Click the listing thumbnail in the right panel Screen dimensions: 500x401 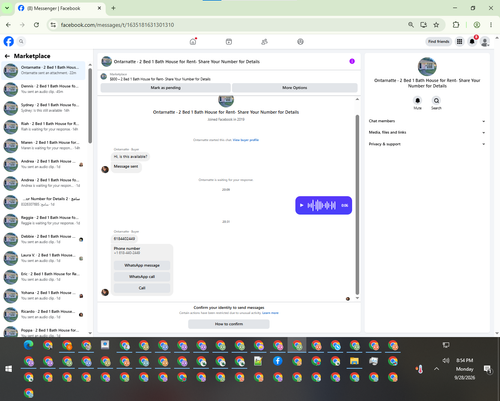click(x=427, y=66)
